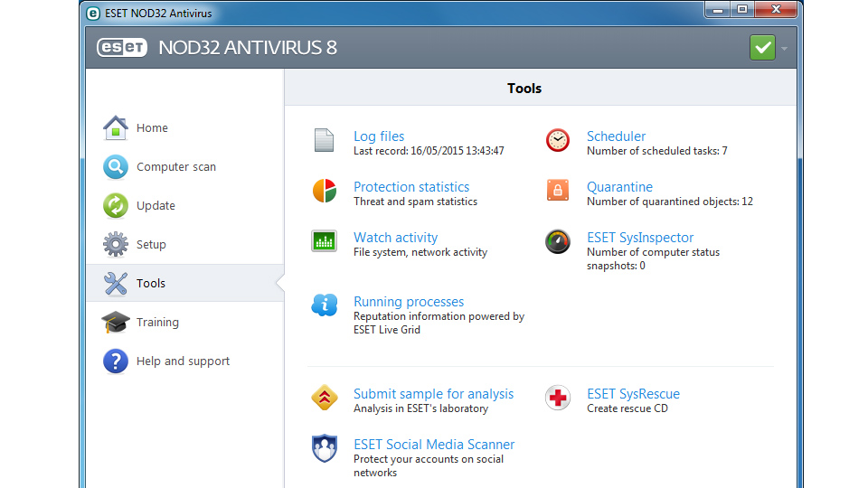This screenshot has width=868, height=488.
Task: Launch the ESET SysInspector link
Action: pyautogui.click(x=640, y=238)
